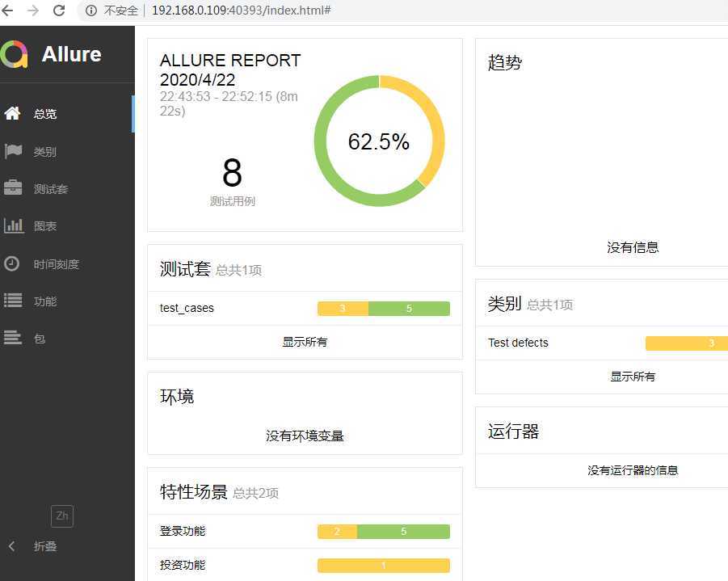Click yellow bar showing 1 in 投资功能
Screen dimensions: 728x581
coord(384,565)
